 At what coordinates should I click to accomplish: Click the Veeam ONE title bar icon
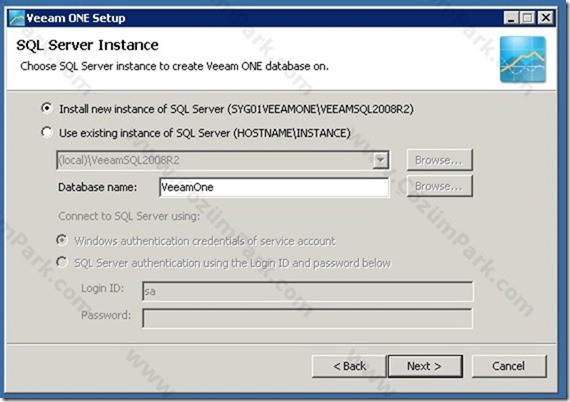[16, 18]
